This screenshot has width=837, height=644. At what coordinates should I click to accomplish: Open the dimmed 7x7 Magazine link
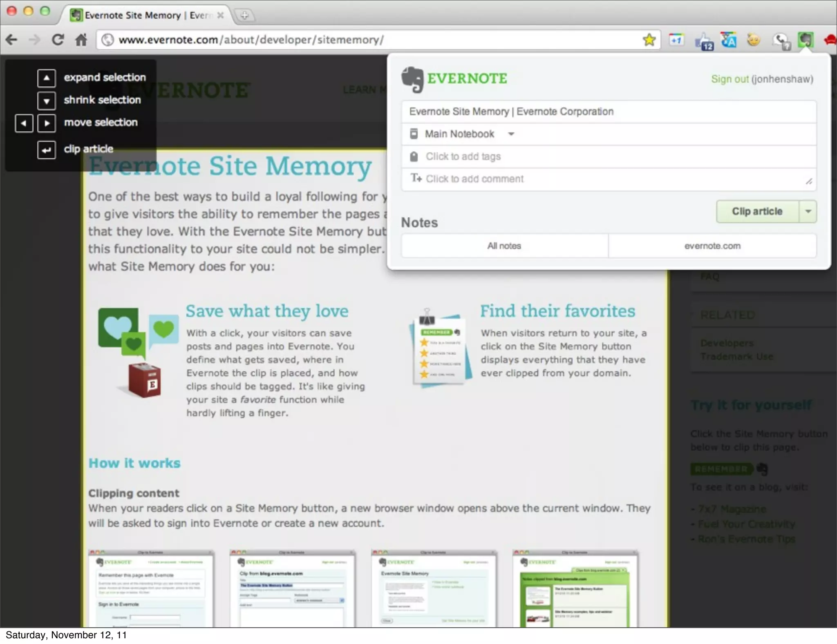pyautogui.click(x=732, y=509)
